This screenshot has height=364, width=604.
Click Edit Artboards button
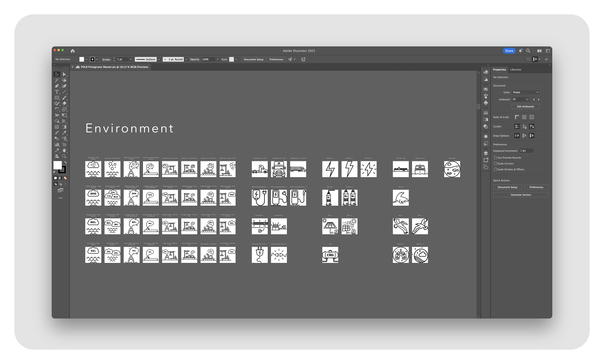click(x=525, y=106)
